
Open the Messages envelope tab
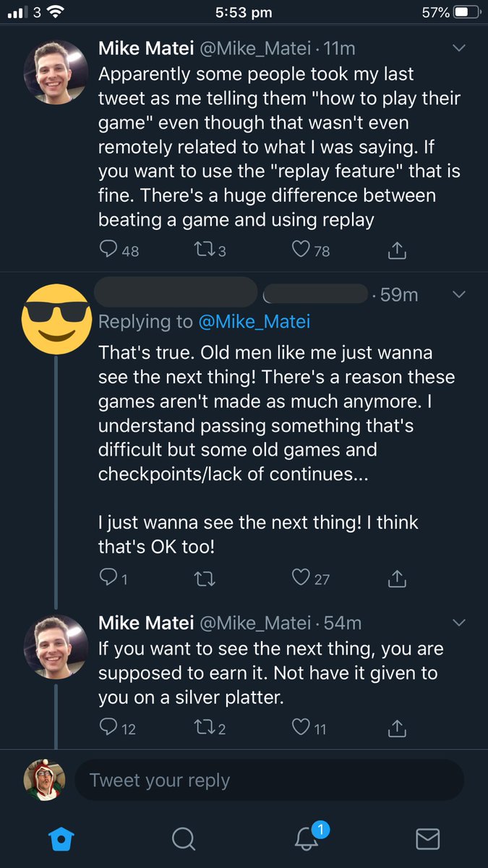point(428,838)
